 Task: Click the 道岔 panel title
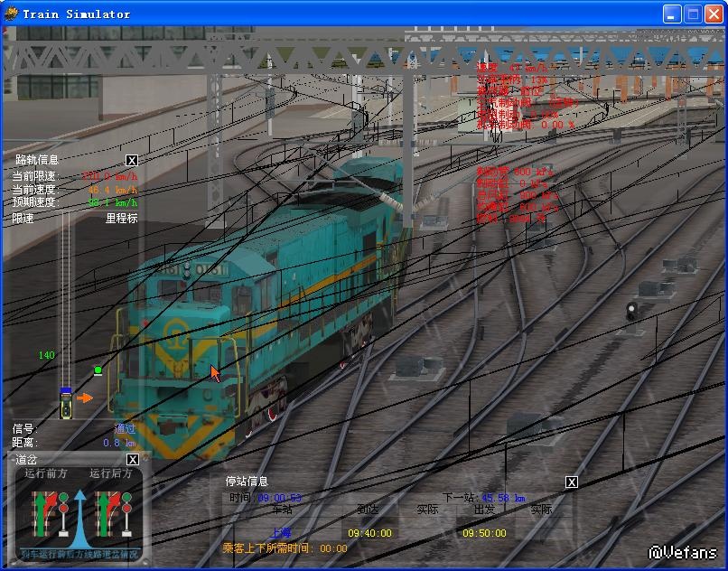(26, 460)
